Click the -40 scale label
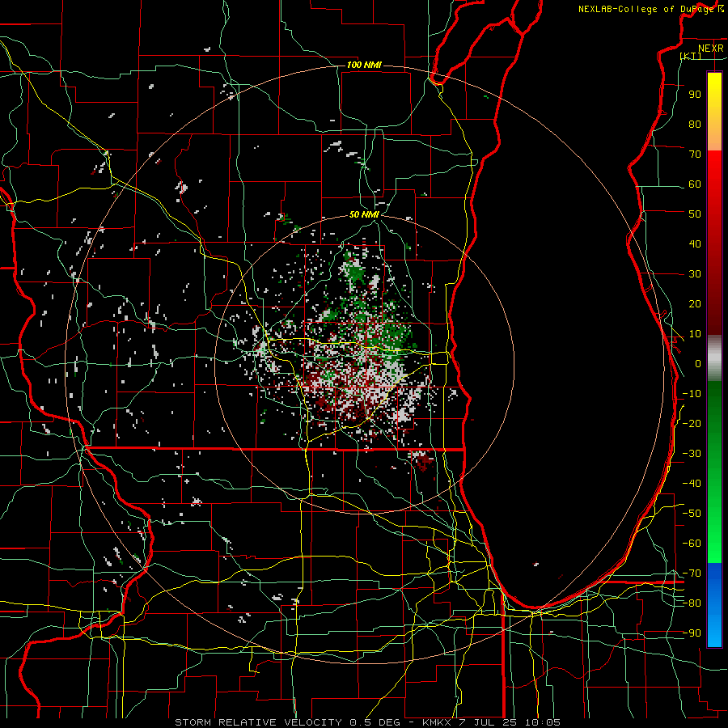The width and height of the screenshot is (728, 728). (x=692, y=484)
